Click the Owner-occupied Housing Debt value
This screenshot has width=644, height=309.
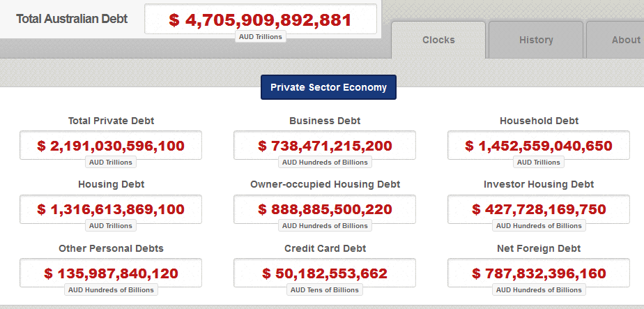click(325, 209)
